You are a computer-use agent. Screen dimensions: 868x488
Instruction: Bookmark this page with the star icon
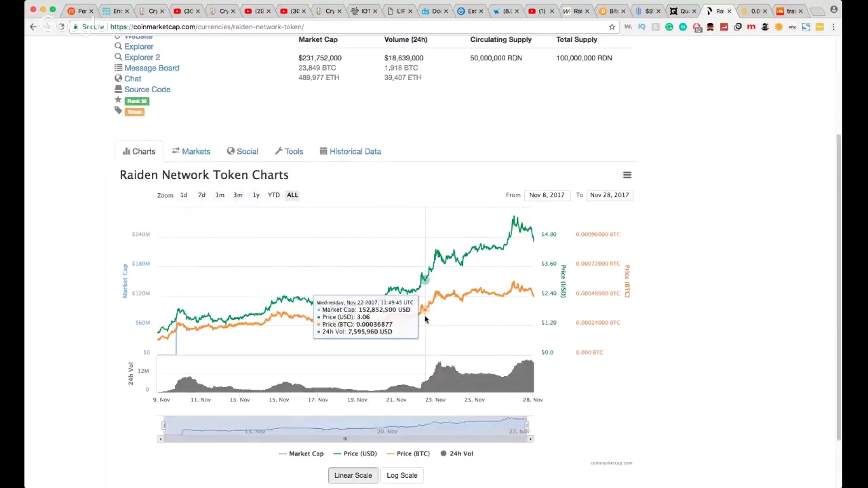tap(612, 26)
